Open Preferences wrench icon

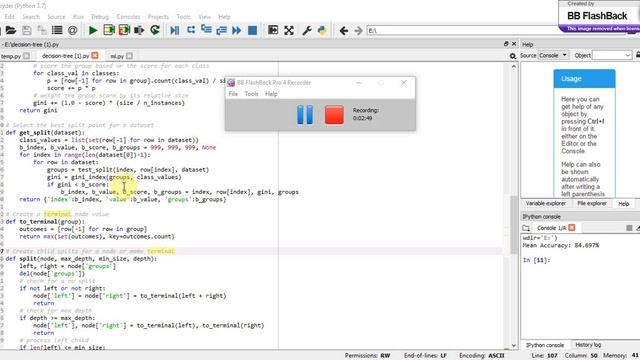(x=307, y=30)
